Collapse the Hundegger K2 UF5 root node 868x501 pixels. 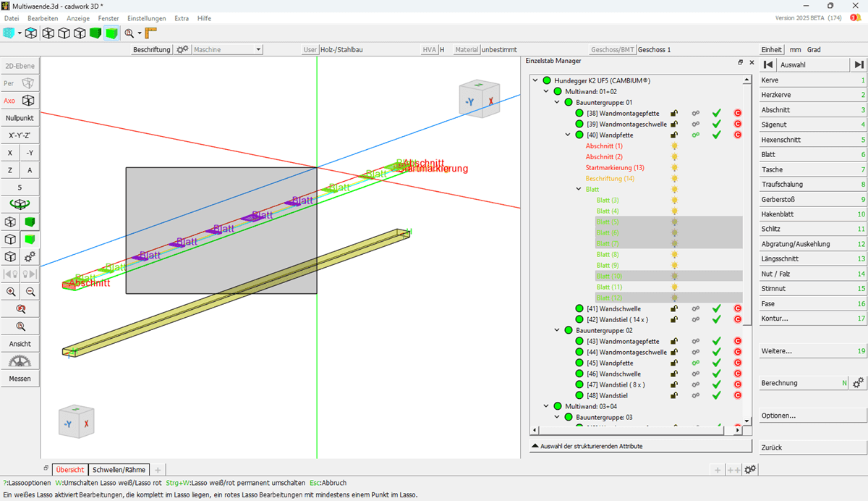click(535, 81)
